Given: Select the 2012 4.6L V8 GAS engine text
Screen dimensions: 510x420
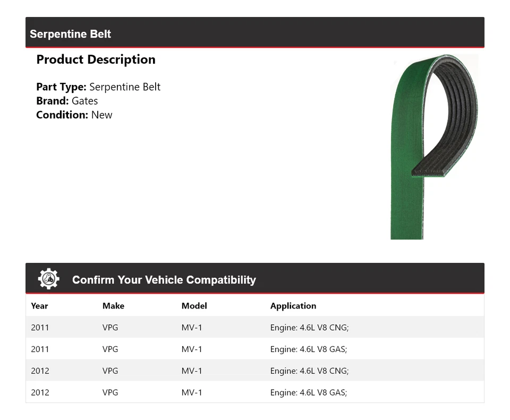Looking at the screenshot, I should click(309, 392).
